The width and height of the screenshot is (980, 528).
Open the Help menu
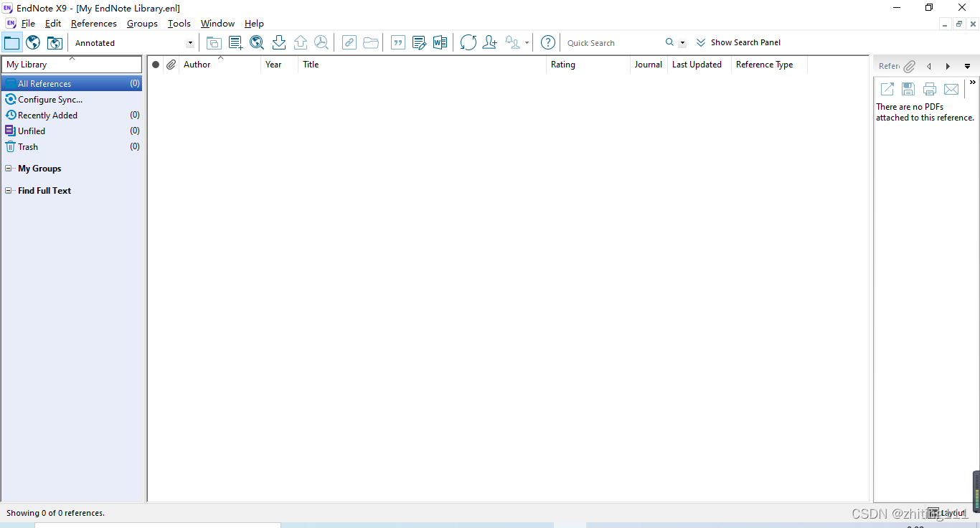pyautogui.click(x=254, y=23)
